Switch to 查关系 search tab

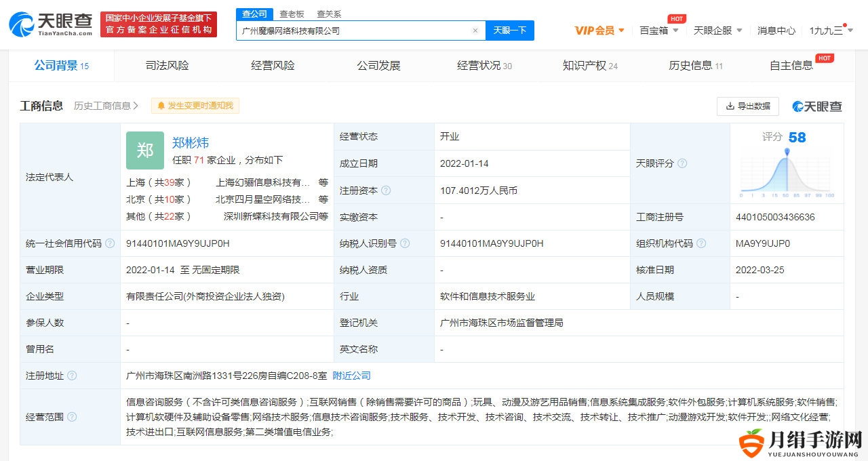(330, 14)
